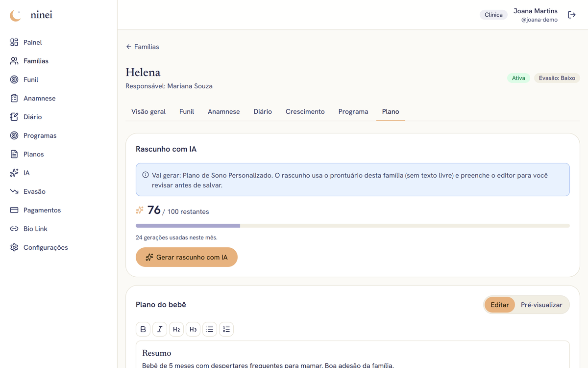Click the IA sparkles icon in sidebar
Viewport: 588px width, 368px height.
[x=14, y=173]
